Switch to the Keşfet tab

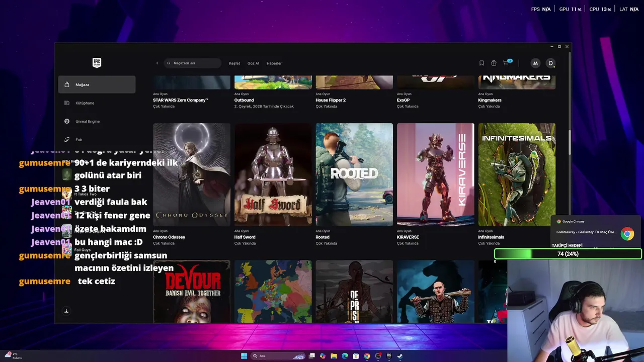coord(234,63)
